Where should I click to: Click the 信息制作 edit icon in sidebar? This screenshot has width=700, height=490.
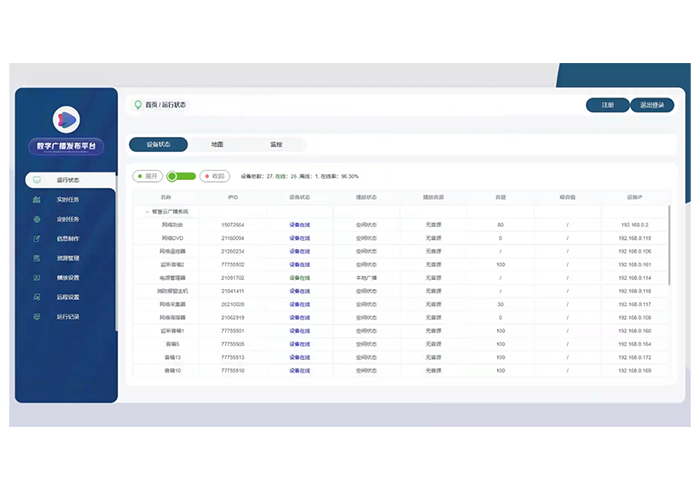coord(37,239)
